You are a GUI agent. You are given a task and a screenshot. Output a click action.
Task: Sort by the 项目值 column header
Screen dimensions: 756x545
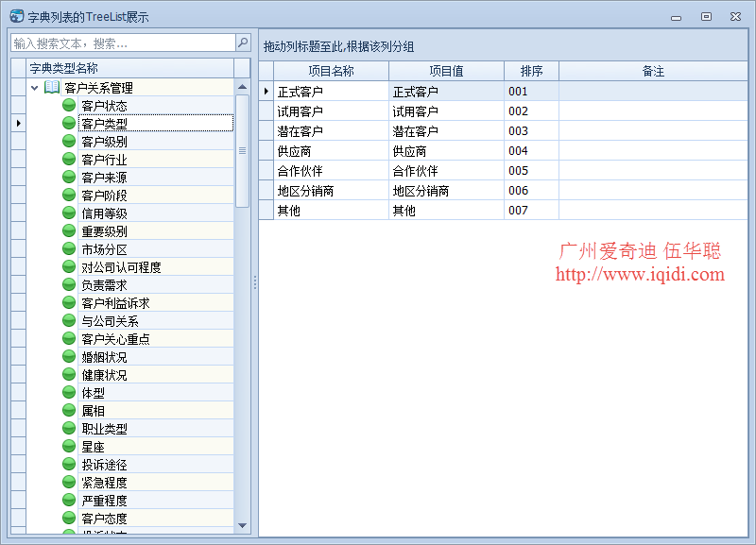pos(446,72)
